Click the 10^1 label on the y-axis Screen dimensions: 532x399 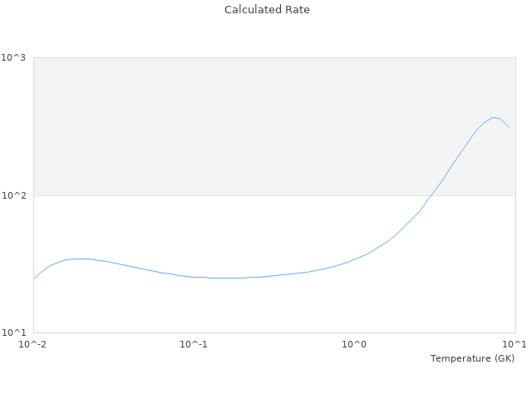16,333
